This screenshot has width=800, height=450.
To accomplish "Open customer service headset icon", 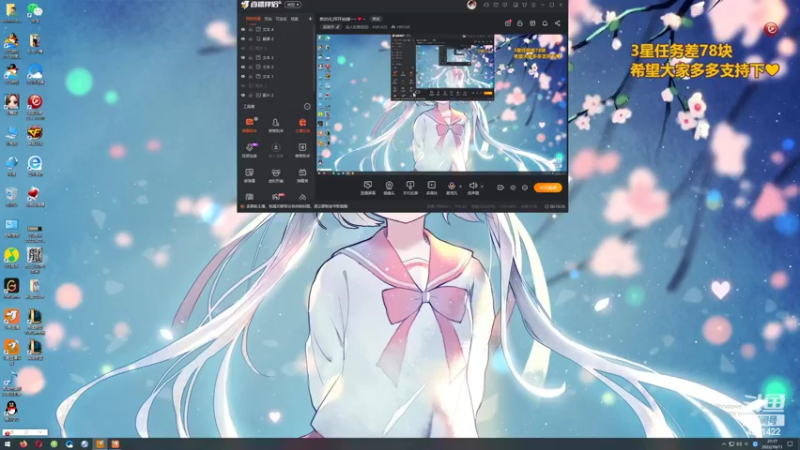I will pos(486,5).
